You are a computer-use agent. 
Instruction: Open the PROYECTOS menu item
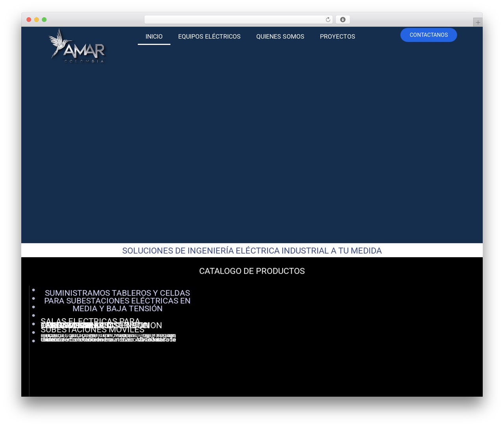click(337, 37)
